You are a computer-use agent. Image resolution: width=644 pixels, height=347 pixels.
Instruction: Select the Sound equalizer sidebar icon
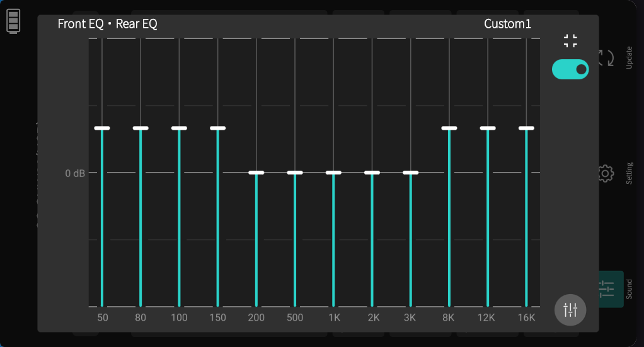tap(606, 289)
